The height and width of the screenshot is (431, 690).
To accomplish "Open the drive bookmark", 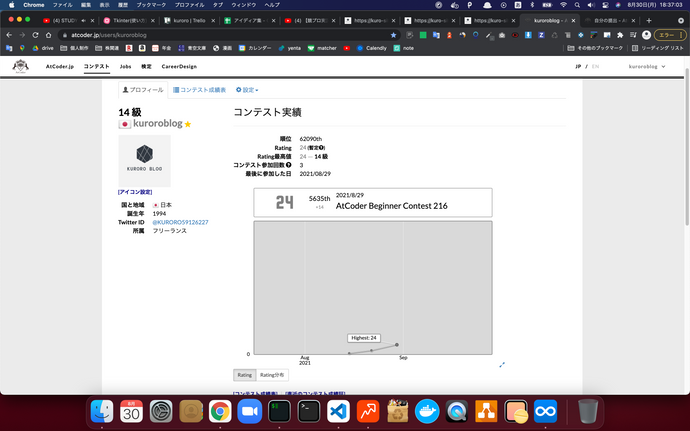I will pyautogui.click(x=43, y=48).
